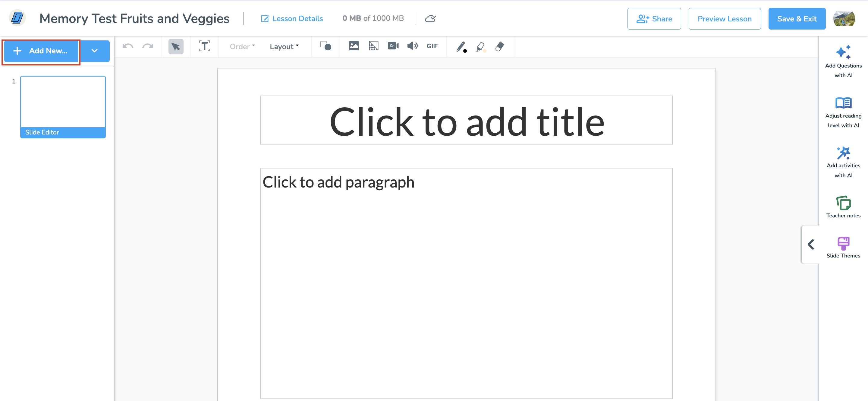The height and width of the screenshot is (401, 868).
Task: Click Preview Lesson button
Action: coord(725,19)
